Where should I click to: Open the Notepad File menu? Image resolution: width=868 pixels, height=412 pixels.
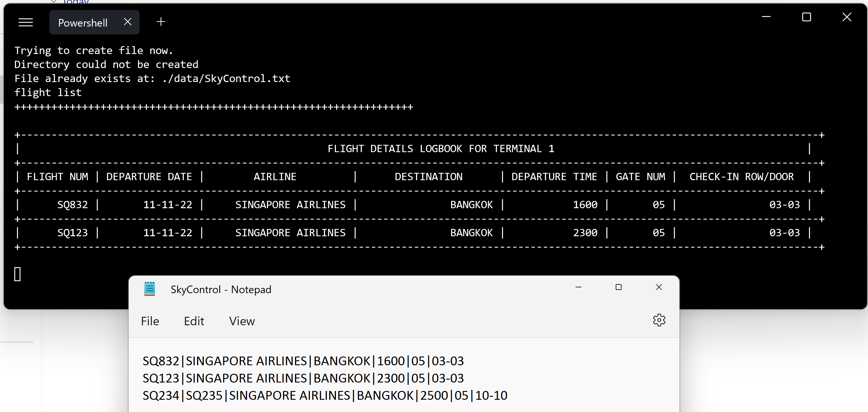150,321
